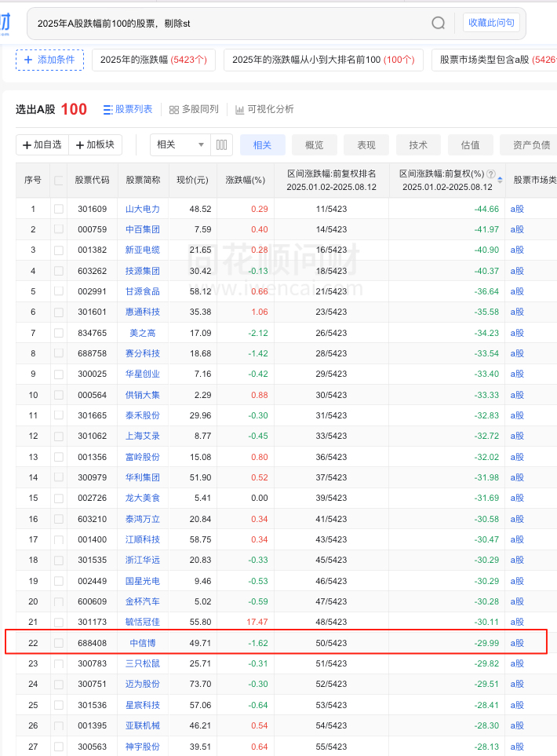Open stock link 神宇股份
The height and width of the screenshot is (756, 557).
coord(143,747)
